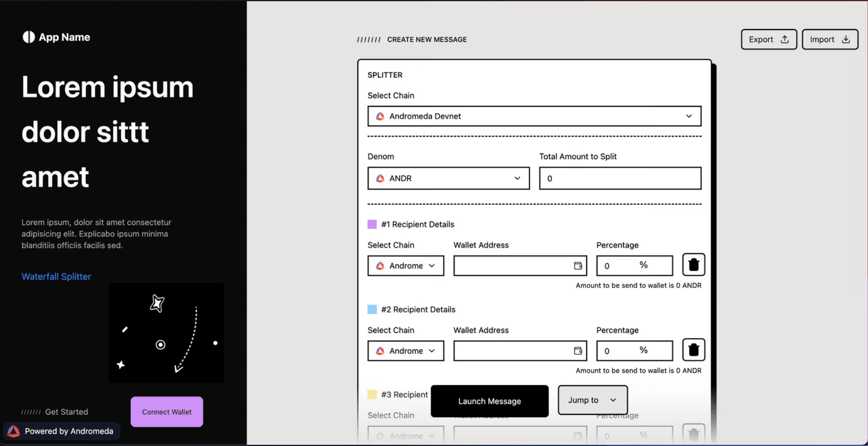Click Andromeda logo in Powered by badge

[x=13, y=431]
